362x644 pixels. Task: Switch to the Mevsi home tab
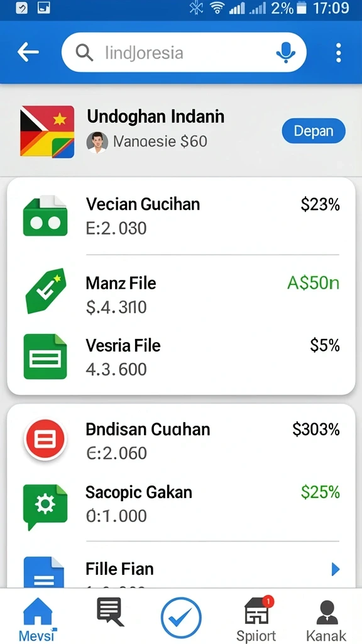point(37,619)
